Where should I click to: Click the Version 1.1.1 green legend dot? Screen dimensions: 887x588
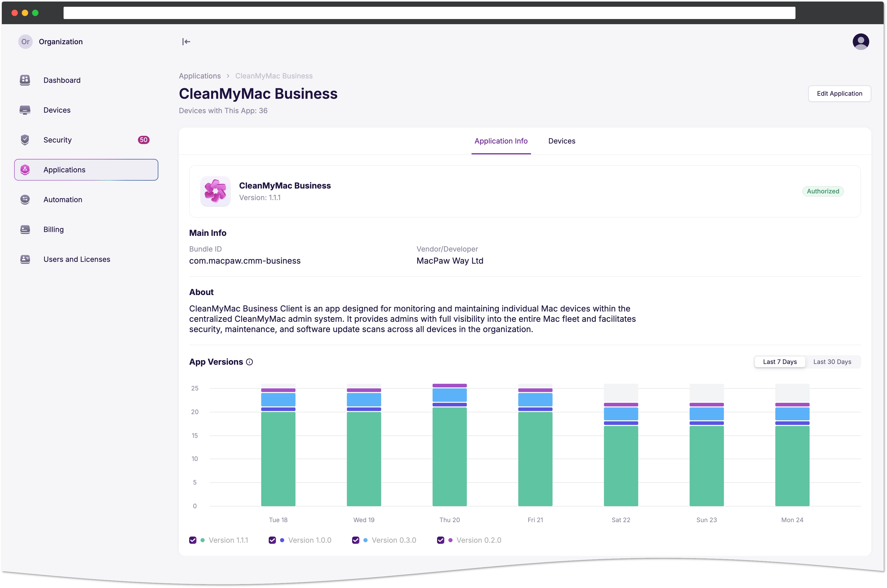(203, 540)
